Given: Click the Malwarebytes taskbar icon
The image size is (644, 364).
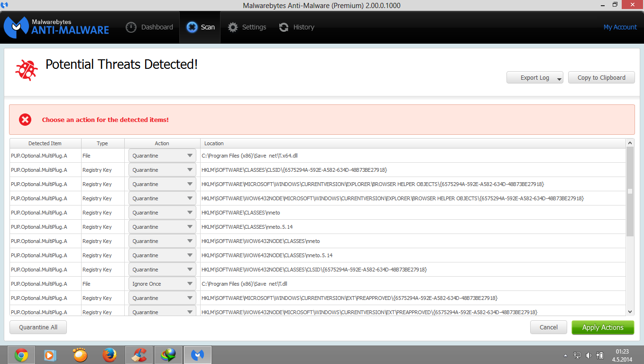Looking at the screenshot, I should click(x=197, y=355).
